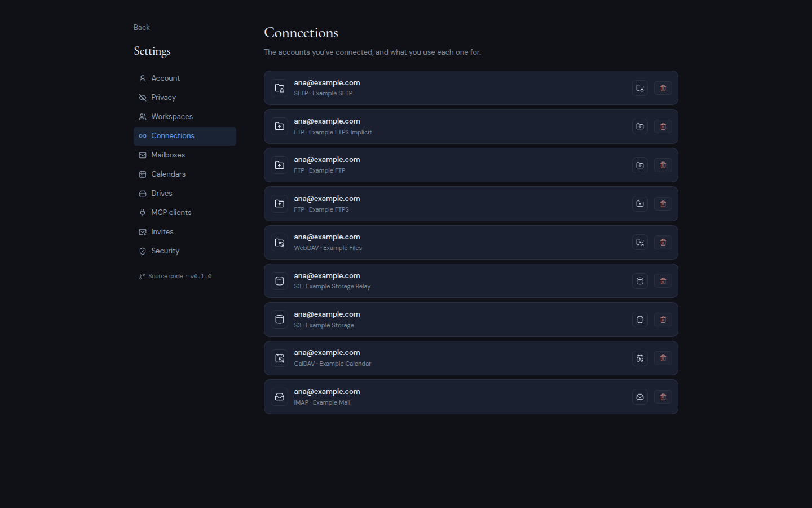Click database icon at S3 · Example Storage row start
The height and width of the screenshot is (508, 812).
[x=280, y=319]
